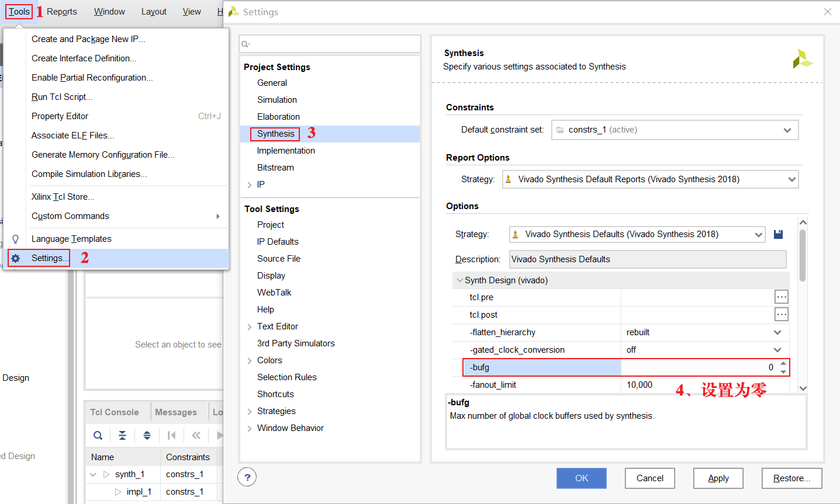Select Shortcuts in Tool Settings

pos(275,394)
